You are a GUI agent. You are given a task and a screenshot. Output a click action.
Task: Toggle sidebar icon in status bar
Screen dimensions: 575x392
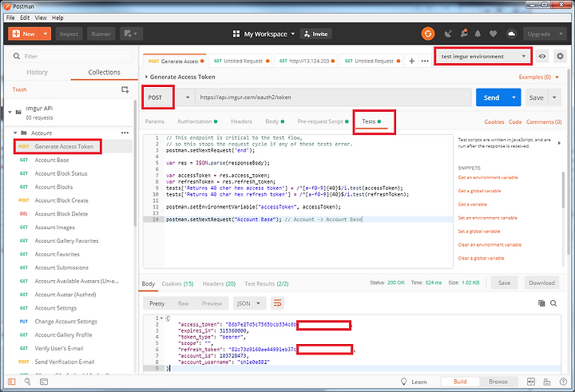coord(11,382)
